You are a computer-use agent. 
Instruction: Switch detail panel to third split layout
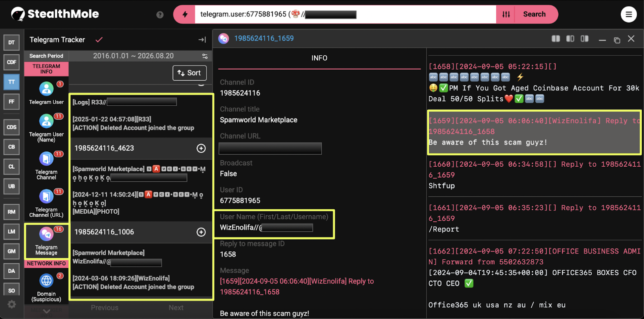(585, 39)
